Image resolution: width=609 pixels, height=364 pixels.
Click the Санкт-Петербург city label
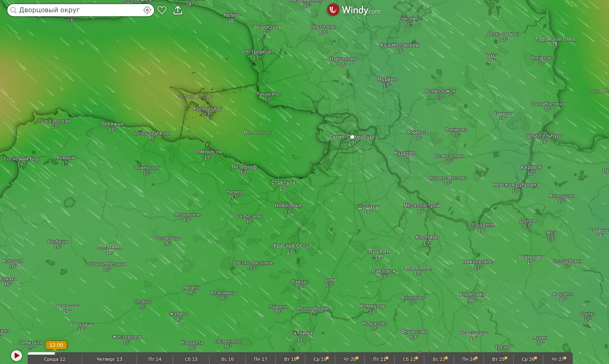(x=352, y=137)
